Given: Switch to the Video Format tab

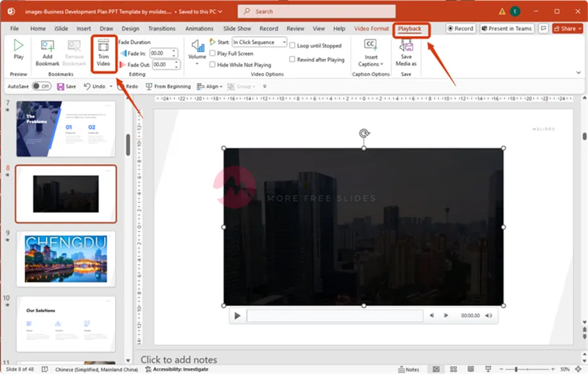Looking at the screenshot, I should [x=371, y=29].
